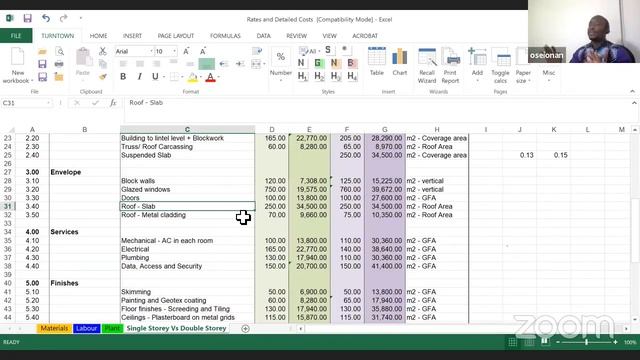Open the Paper size dropdown
Image resolution: width=640 pixels, height=360 pixels.
point(523,65)
